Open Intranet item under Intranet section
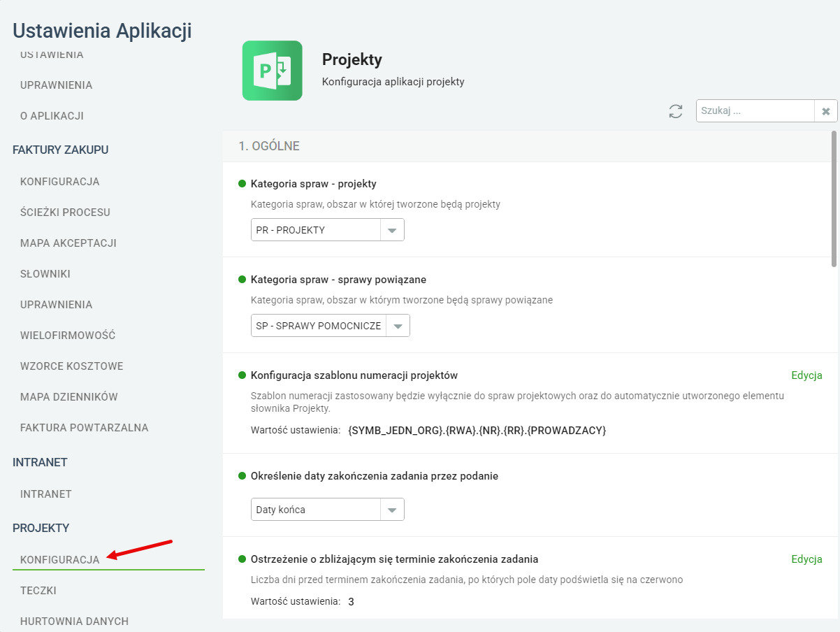Viewport: 840px width, 632px height. click(x=46, y=494)
